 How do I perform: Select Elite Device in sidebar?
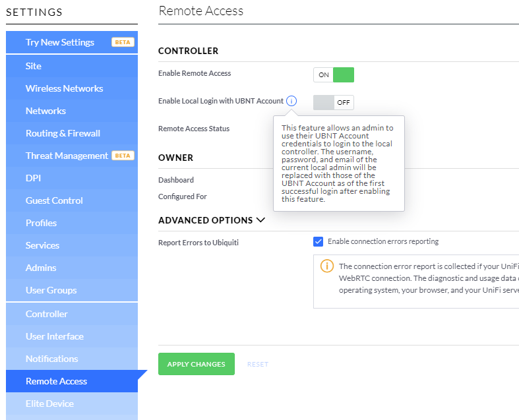(49, 404)
